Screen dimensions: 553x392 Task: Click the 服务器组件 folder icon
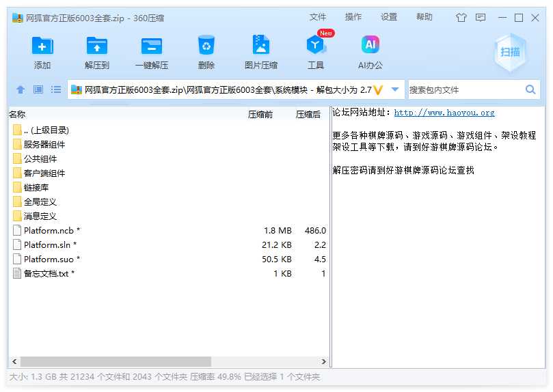click(x=17, y=144)
